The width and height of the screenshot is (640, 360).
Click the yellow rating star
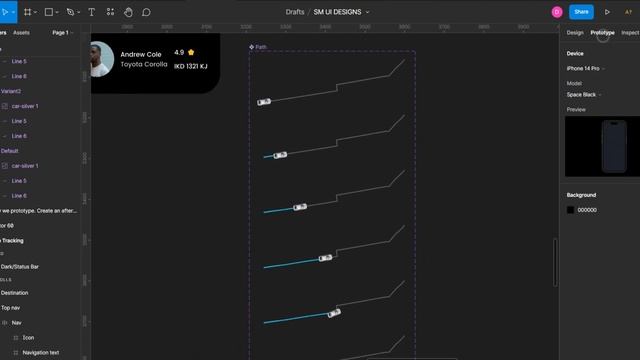pos(191,52)
